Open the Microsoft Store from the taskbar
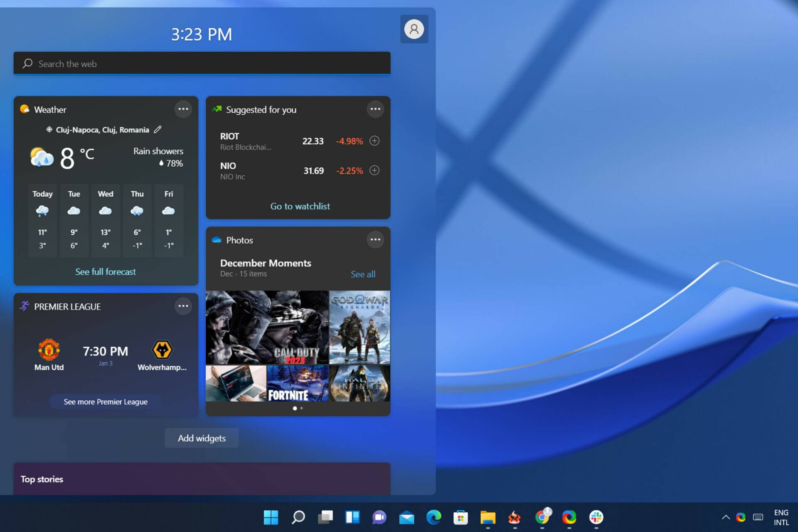798x532 pixels. coord(461,518)
